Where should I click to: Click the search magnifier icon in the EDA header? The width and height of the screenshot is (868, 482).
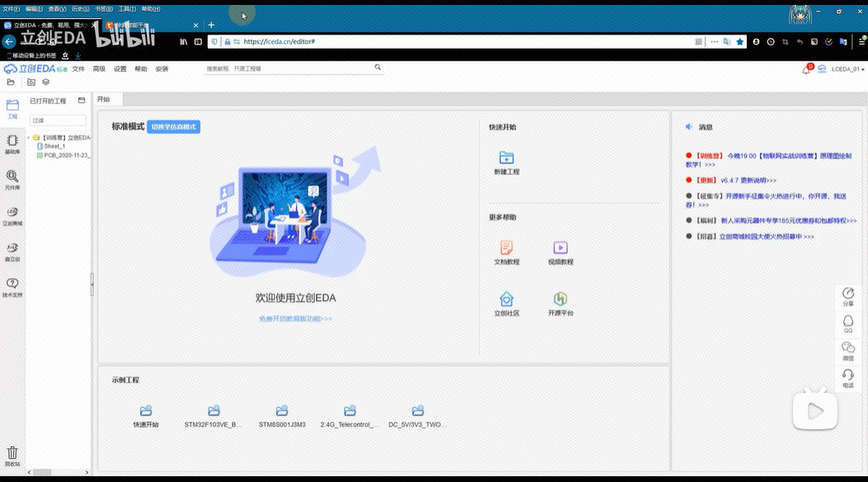[x=378, y=68]
